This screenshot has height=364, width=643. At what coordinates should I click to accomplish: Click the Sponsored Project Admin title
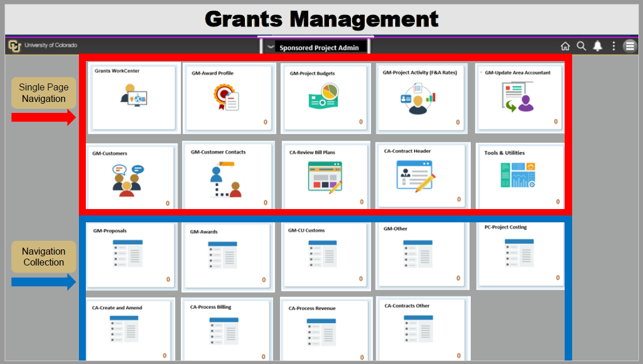coord(319,48)
